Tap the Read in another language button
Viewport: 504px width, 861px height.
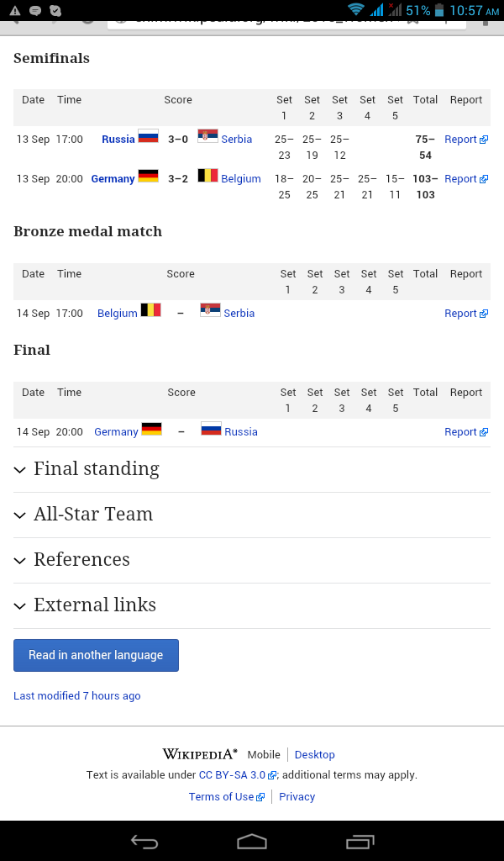click(96, 655)
